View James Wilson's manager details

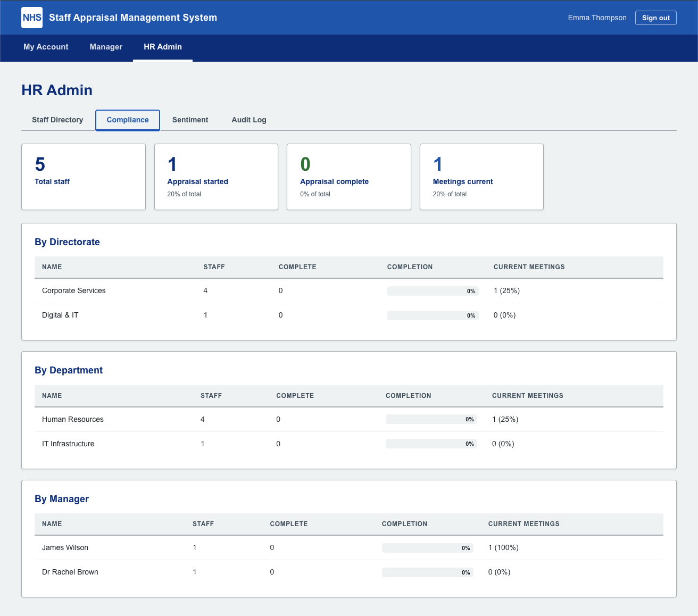pyautogui.click(x=65, y=547)
